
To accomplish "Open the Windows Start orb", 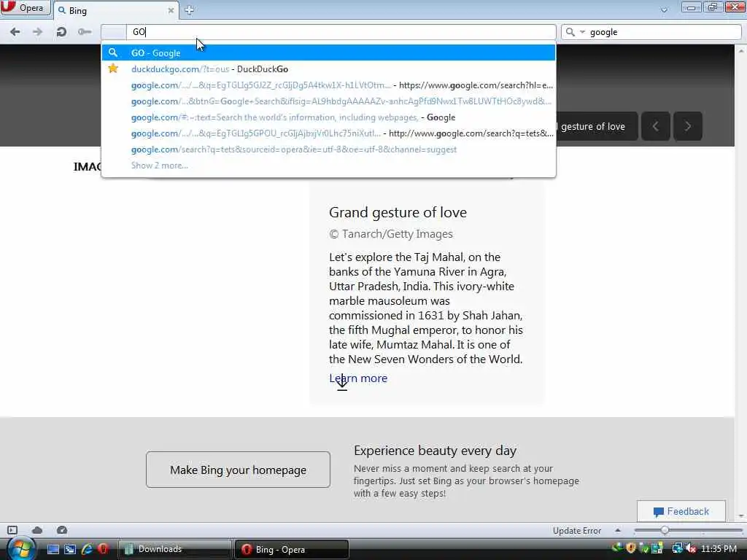I will tap(20, 548).
